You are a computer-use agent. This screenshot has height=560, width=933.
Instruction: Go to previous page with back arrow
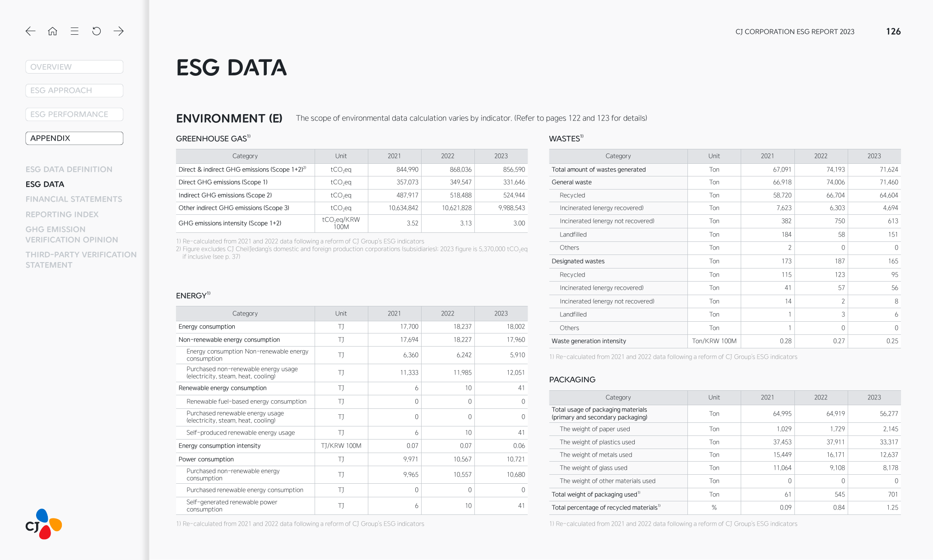click(30, 31)
